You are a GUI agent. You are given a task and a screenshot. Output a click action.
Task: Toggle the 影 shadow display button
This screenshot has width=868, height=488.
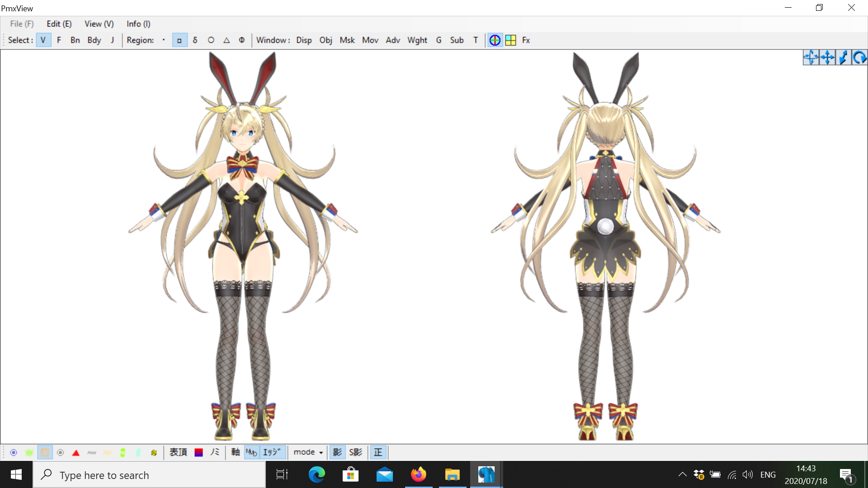coord(337,452)
